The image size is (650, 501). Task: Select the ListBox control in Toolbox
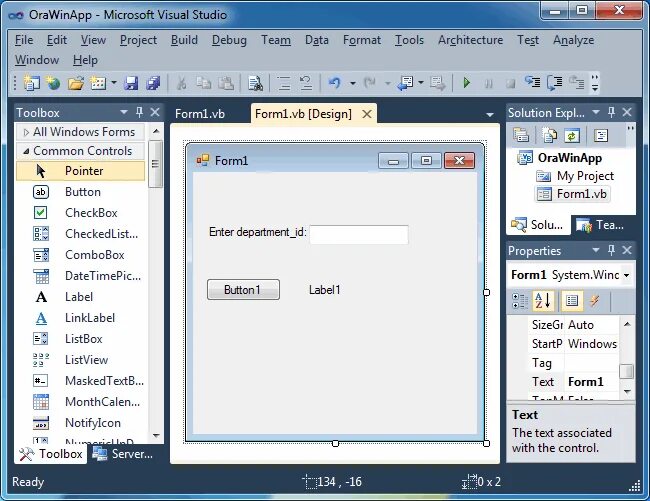pyautogui.click(x=80, y=339)
